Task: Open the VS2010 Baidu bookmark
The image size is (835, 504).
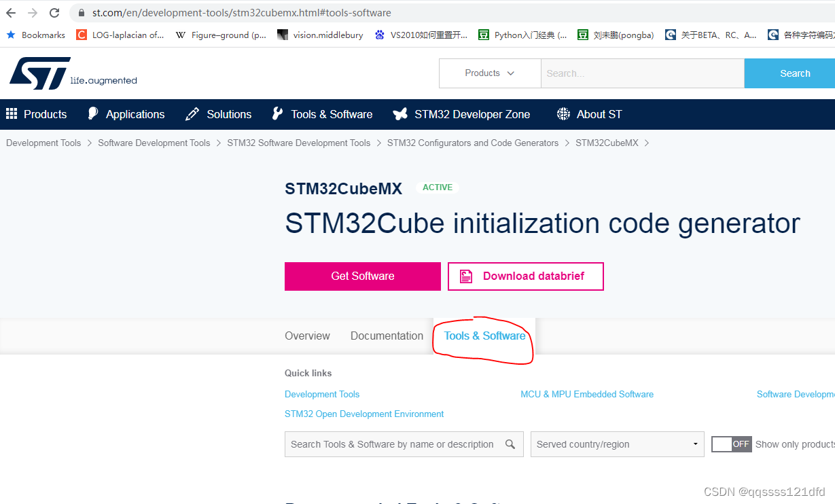Action: click(x=421, y=35)
